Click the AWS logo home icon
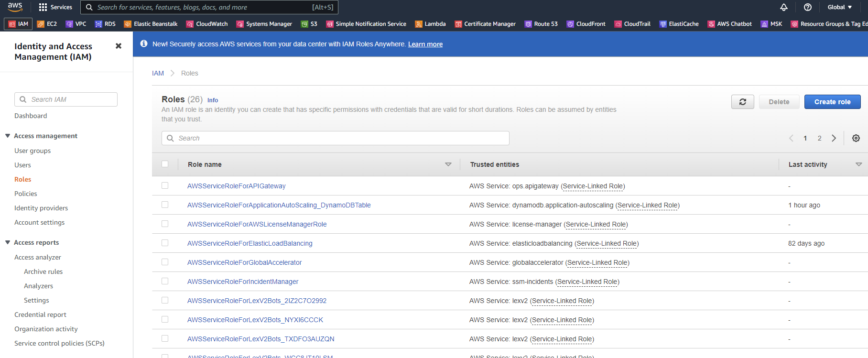This screenshot has width=868, height=358. (x=15, y=7)
